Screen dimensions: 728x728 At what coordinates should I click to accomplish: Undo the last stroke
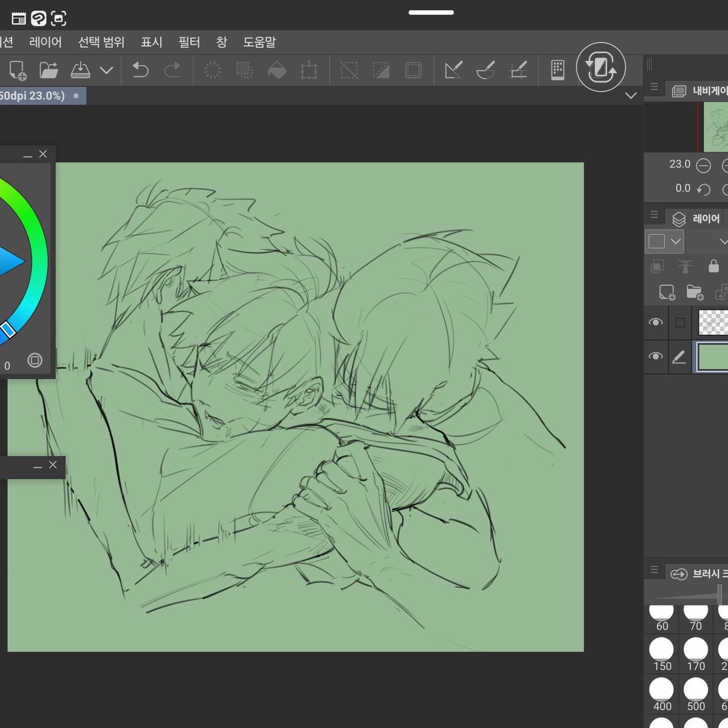pos(140,70)
